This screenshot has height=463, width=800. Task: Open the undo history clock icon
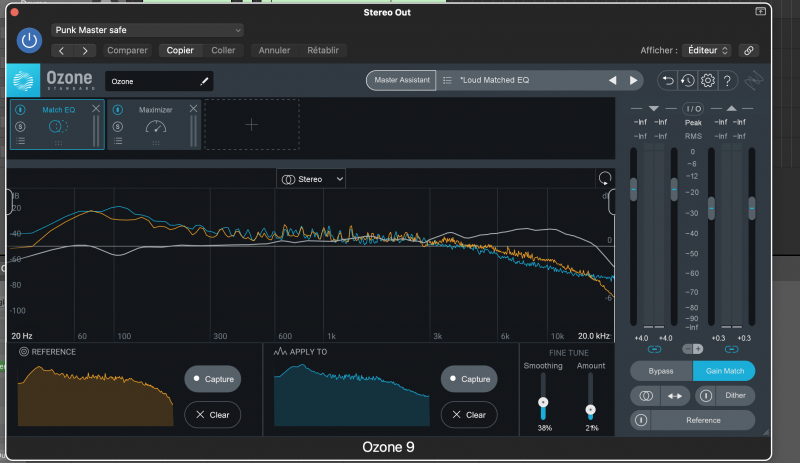coord(687,80)
